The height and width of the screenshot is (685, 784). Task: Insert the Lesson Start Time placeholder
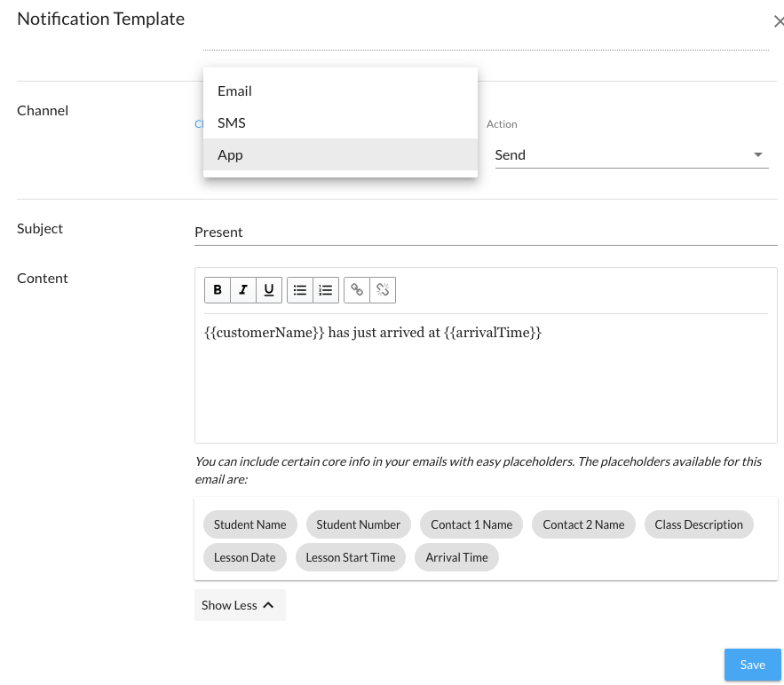click(351, 557)
